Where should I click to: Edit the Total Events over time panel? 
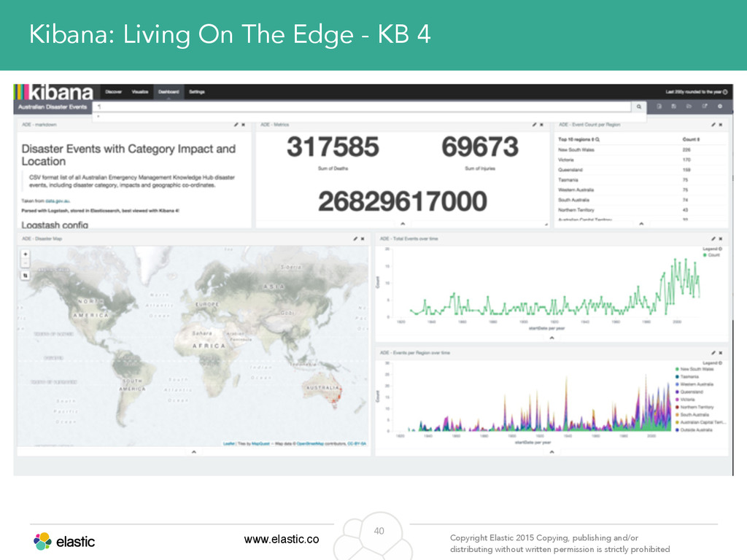[x=713, y=238]
